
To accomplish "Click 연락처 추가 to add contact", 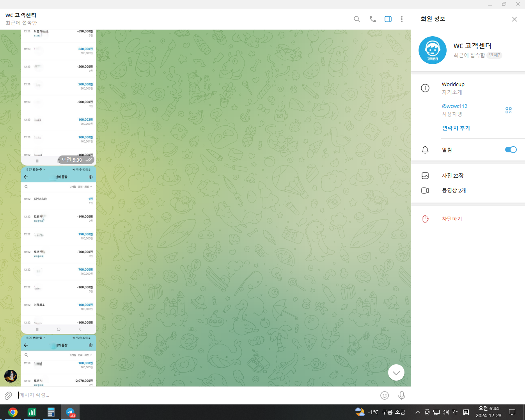I will [x=456, y=128].
